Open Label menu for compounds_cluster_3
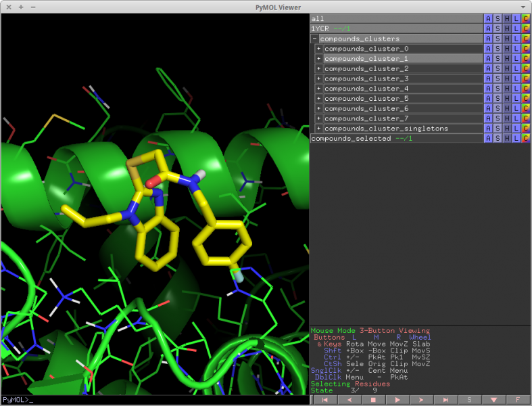532x406 pixels. [516, 78]
